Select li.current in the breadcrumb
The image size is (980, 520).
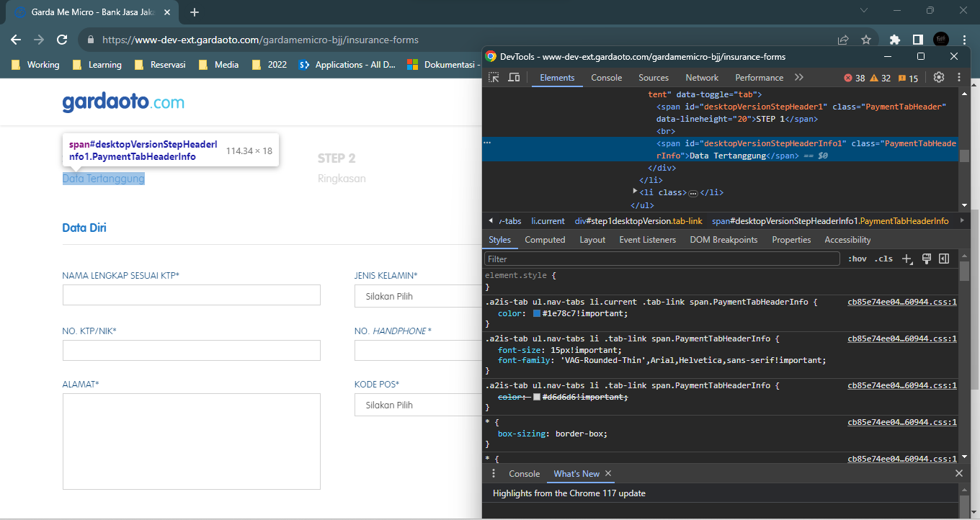click(x=548, y=221)
